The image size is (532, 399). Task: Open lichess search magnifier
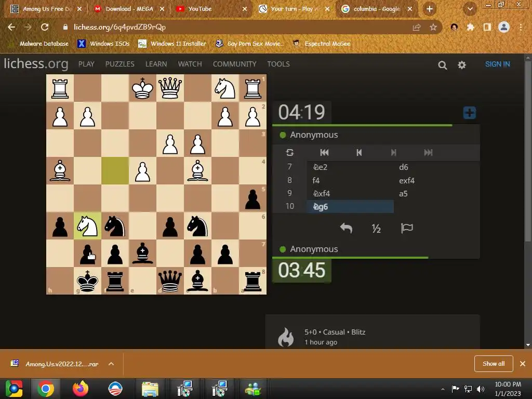[442, 65]
